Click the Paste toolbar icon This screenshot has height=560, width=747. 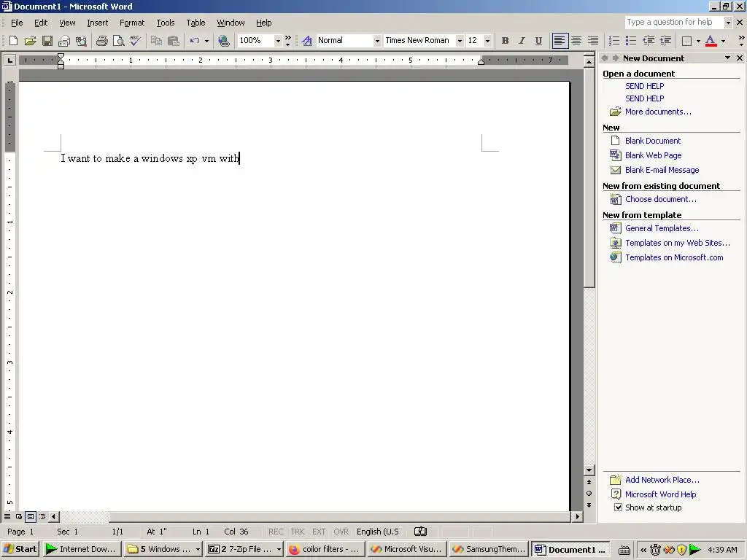[173, 41]
